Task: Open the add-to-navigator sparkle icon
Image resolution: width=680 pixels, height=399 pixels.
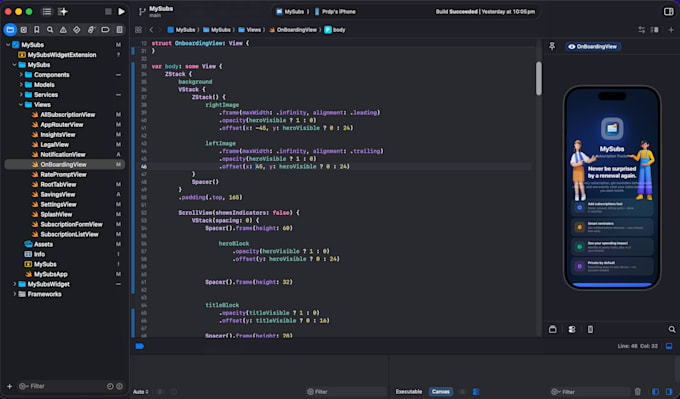Action: pos(63,12)
